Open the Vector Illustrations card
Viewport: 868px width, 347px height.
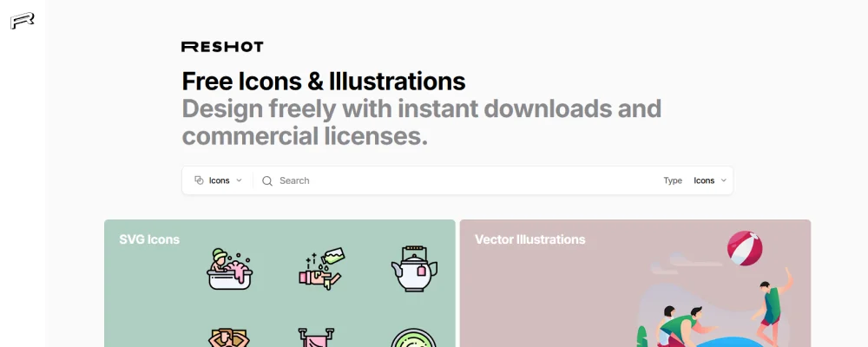(x=635, y=284)
